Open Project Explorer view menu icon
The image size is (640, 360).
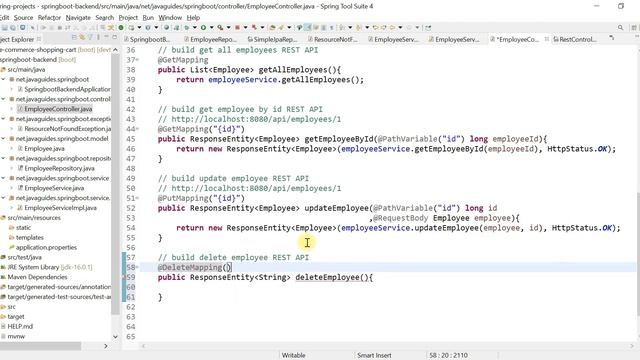tap(97, 38)
